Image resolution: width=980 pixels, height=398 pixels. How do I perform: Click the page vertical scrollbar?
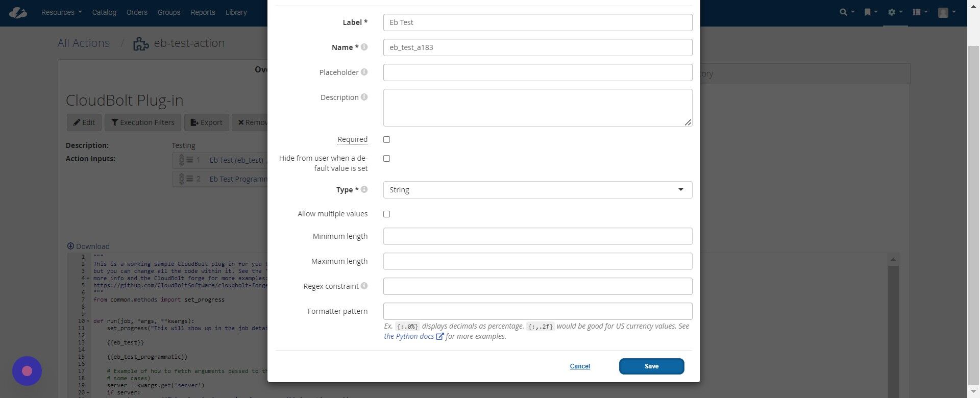point(973,214)
